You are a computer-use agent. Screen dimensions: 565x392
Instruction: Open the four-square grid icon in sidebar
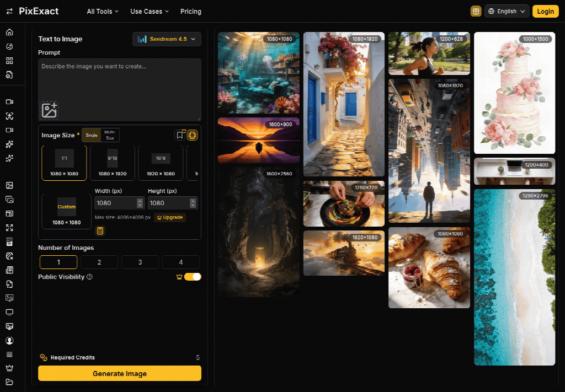(9, 61)
